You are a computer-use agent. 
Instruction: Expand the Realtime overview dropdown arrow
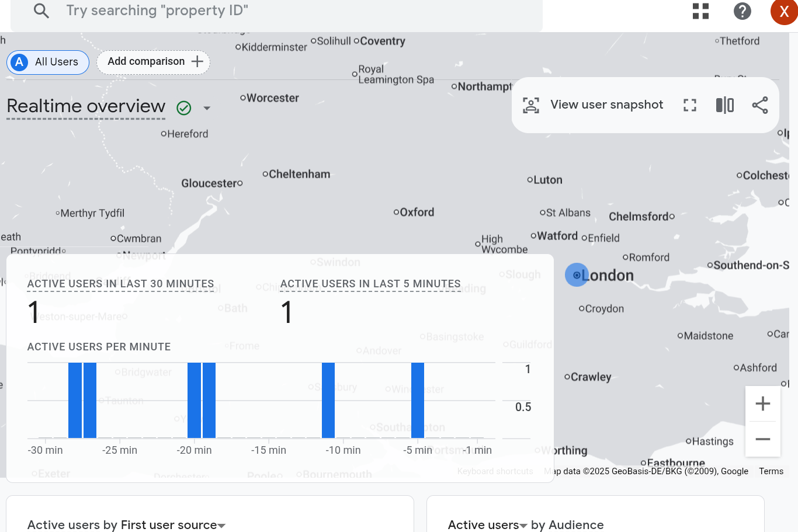click(x=207, y=108)
